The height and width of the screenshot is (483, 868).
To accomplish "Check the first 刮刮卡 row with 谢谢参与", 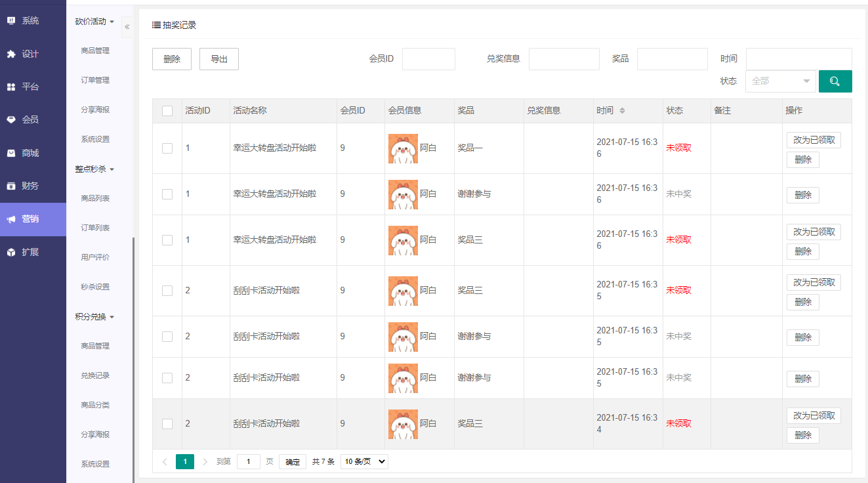I will [167, 337].
